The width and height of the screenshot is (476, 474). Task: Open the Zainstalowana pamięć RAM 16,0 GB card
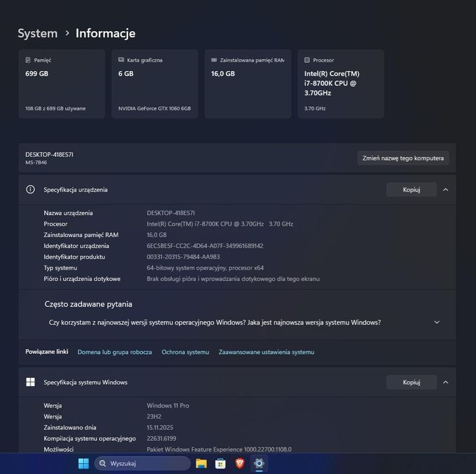point(248,84)
